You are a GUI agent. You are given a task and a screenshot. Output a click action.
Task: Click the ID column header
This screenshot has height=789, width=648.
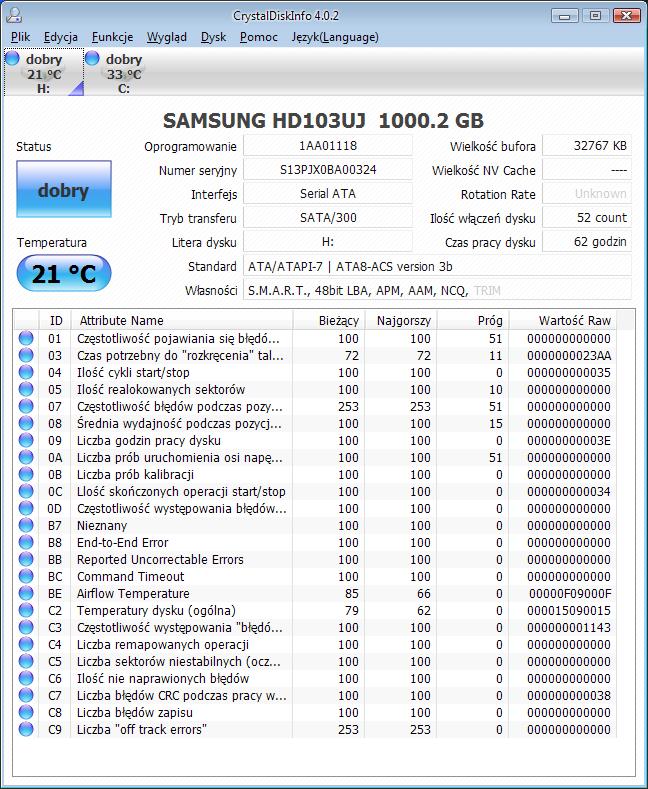pos(55,321)
